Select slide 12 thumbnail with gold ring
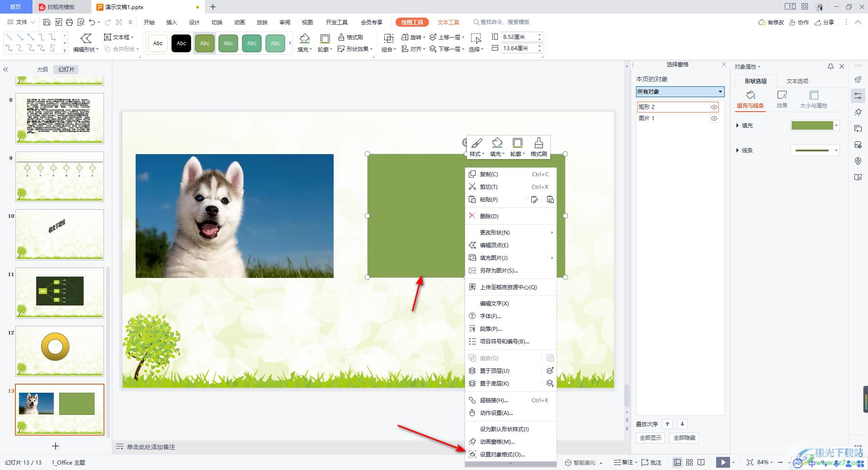Image resolution: width=868 pixels, height=470 pixels. tap(60, 351)
